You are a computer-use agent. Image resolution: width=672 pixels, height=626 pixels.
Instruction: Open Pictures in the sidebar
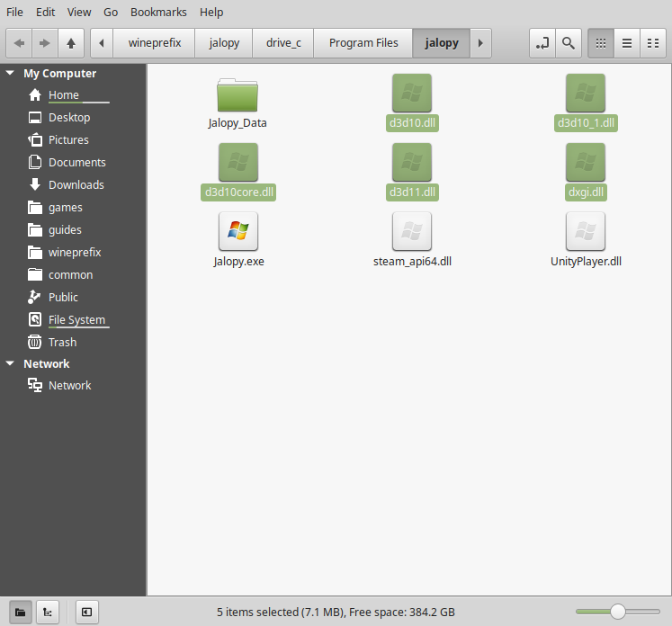pos(68,140)
